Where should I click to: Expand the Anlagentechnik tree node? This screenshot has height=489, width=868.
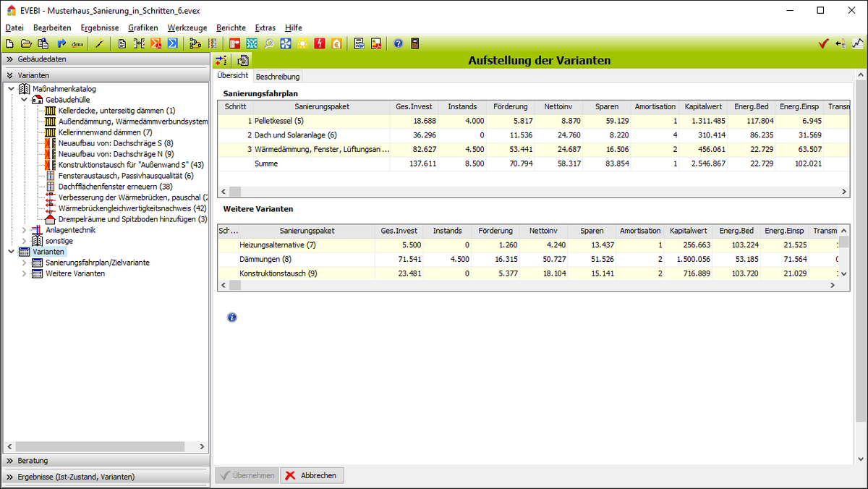click(x=24, y=230)
